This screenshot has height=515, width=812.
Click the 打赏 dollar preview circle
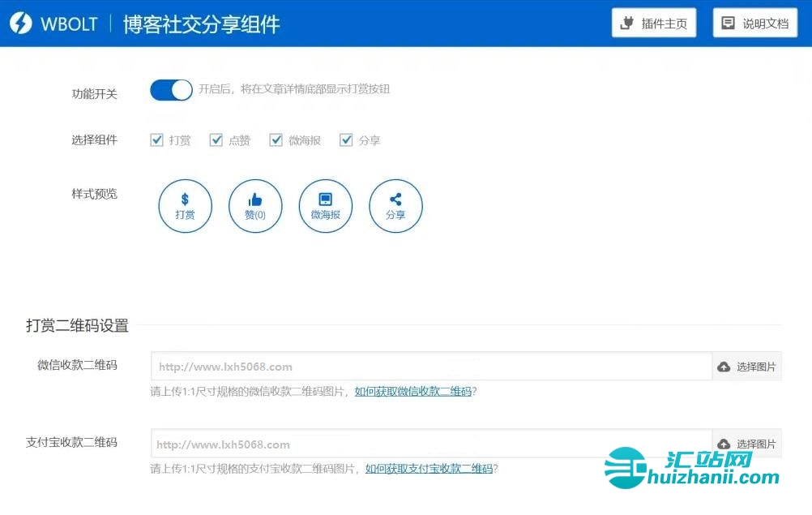(185, 206)
